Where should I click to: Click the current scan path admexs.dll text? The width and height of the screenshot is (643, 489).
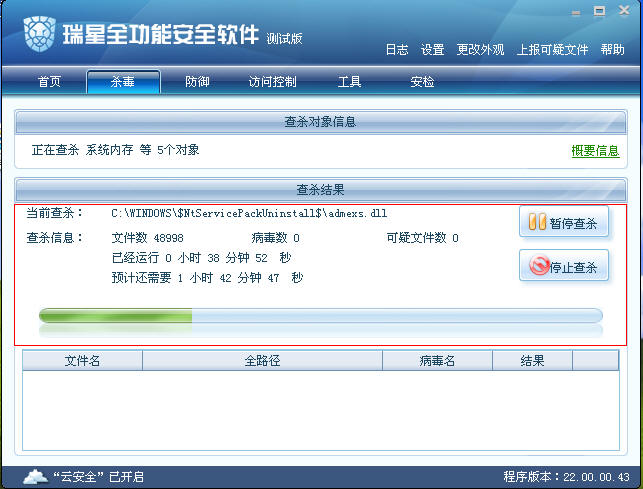tap(249, 213)
